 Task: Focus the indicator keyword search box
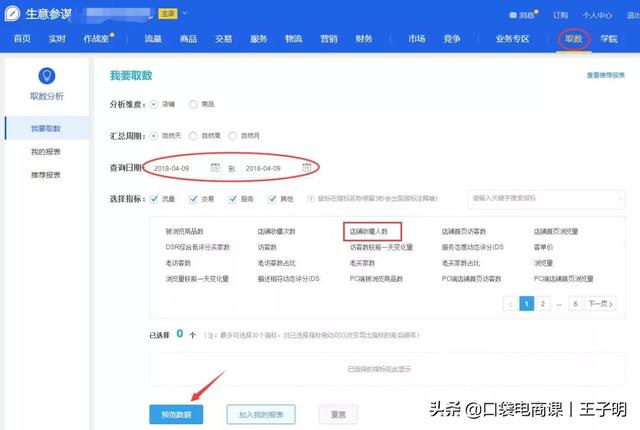(547, 199)
